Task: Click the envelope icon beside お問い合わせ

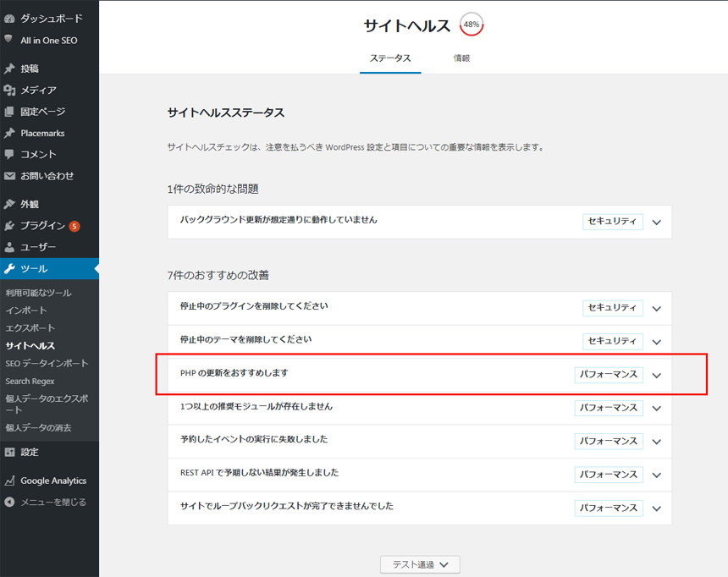Action: (x=9, y=176)
